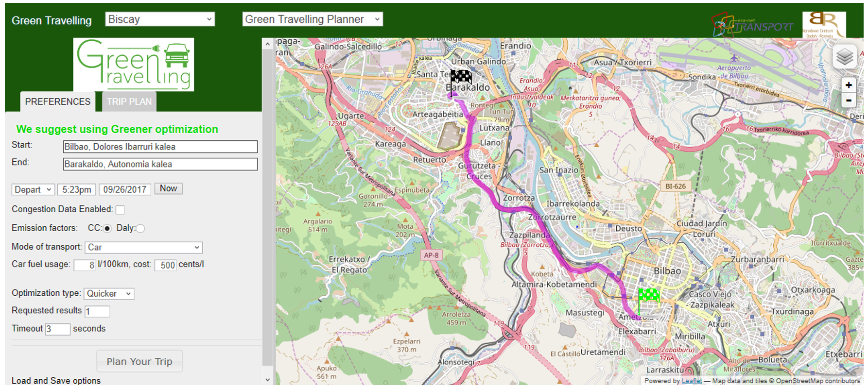The image size is (868, 388).
Task: Click the panel scrollbar up arrow
Action: coord(267,44)
